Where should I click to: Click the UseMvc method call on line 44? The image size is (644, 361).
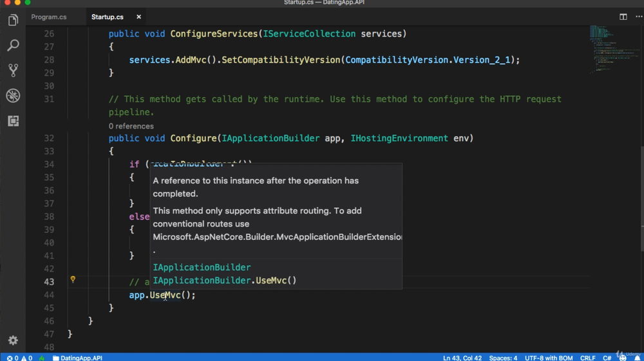[165, 295]
